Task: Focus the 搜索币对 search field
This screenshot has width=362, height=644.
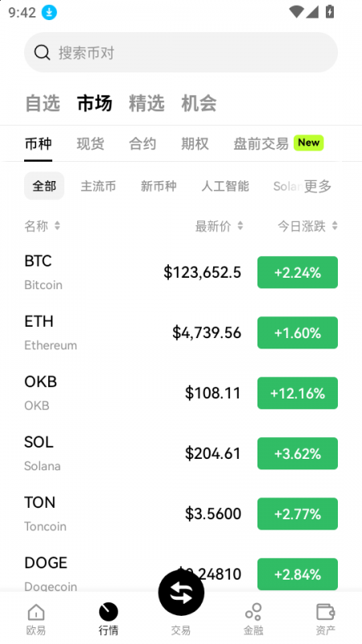Action: tap(181, 52)
